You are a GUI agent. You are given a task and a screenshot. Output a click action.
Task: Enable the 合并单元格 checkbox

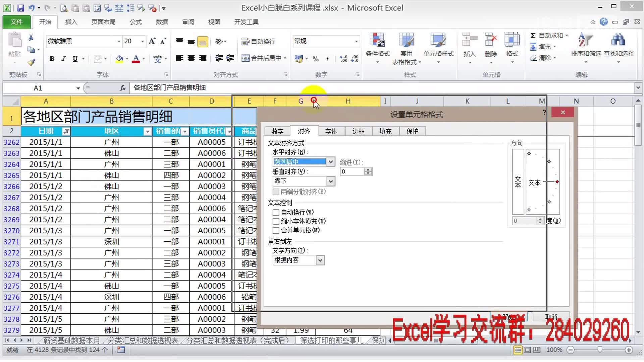click(276, 230)
